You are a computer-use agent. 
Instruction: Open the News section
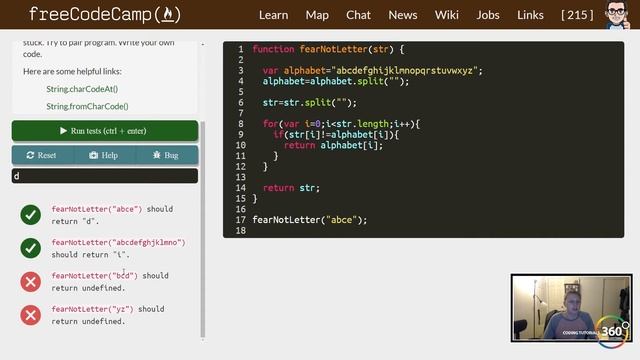point(403,15)
